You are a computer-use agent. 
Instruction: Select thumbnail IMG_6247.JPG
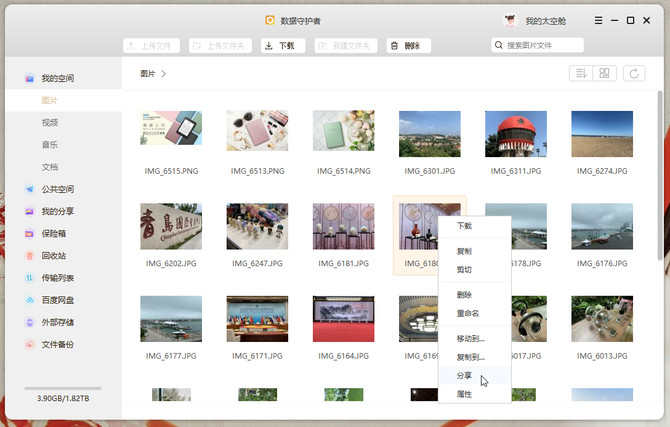pyautogui.click(x=257, y=227)
